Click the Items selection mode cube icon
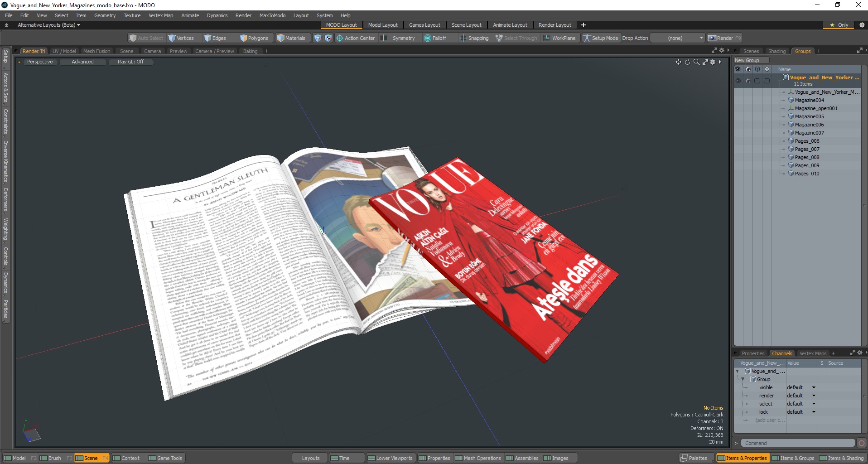This screenshot has height=464, width=868. point(318,38)
